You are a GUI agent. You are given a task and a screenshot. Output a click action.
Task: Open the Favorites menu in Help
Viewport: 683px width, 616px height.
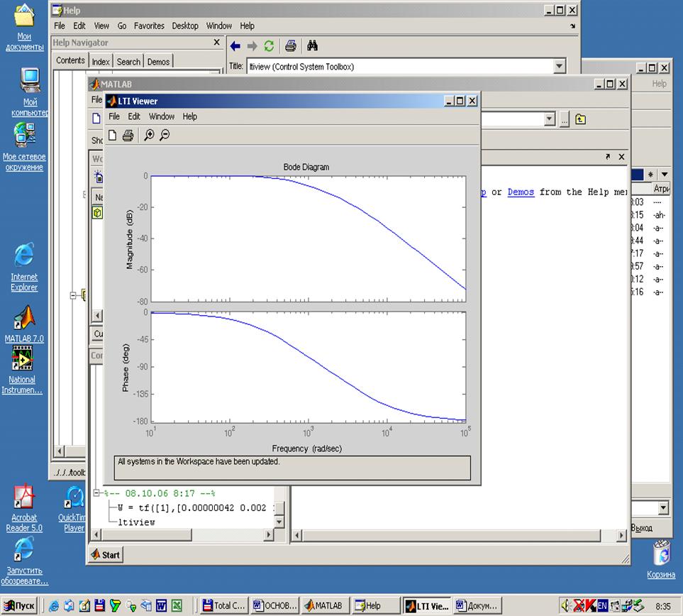point(149,26)
